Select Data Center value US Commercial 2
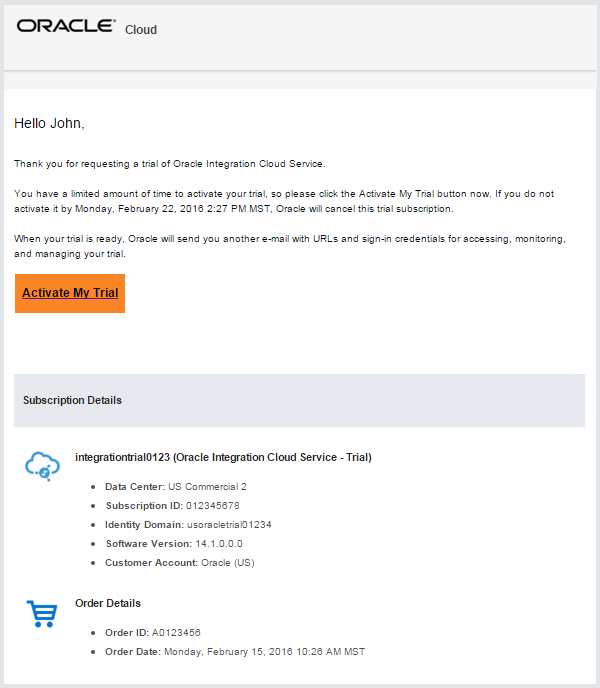Viewport: 600px width, 688px height. (208, 487)
